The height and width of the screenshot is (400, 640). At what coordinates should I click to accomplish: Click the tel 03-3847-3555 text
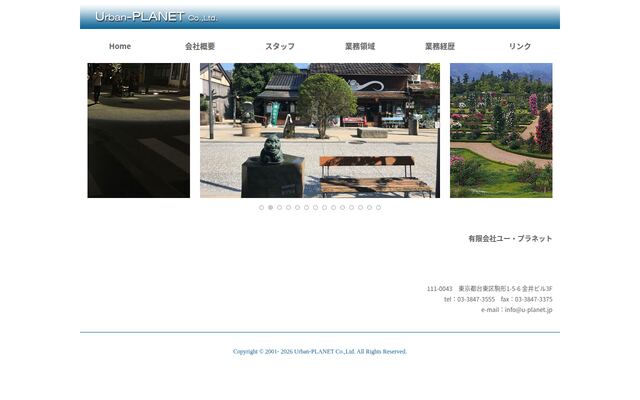(469, 299)
